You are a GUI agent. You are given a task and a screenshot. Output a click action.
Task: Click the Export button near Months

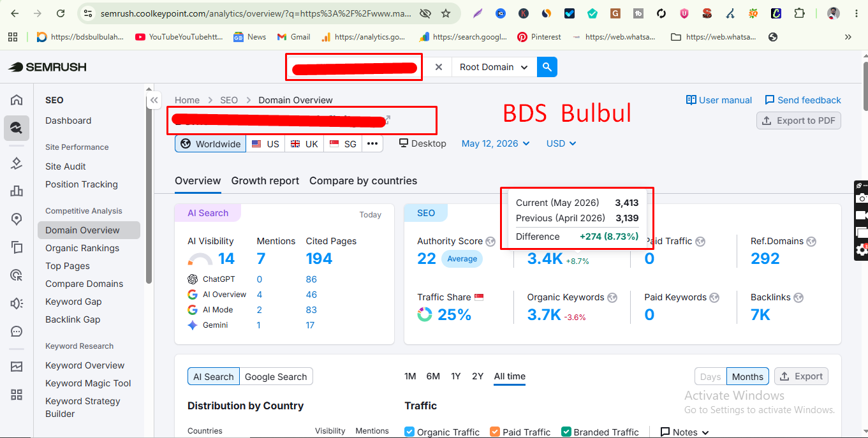point(801,376)
